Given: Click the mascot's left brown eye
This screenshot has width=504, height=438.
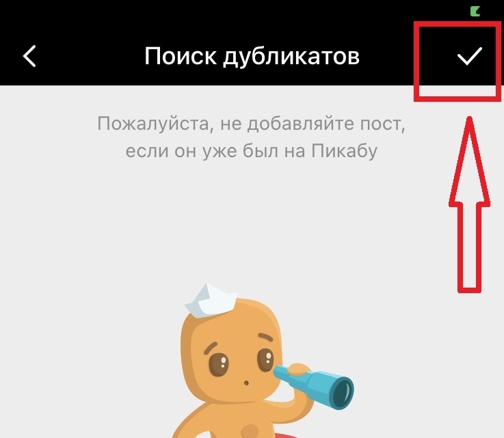Looking at the screenshot, I should click(219, 364).
